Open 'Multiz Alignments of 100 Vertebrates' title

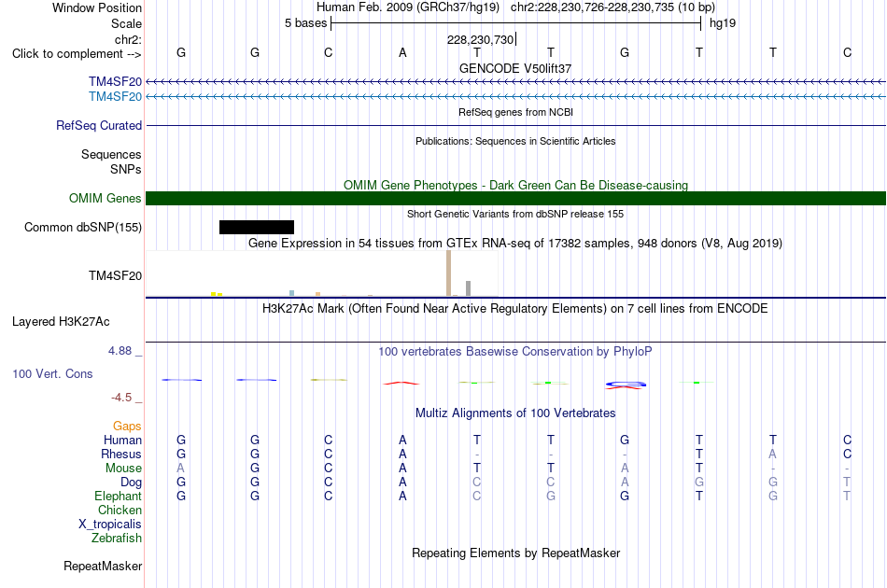(515, 413)
